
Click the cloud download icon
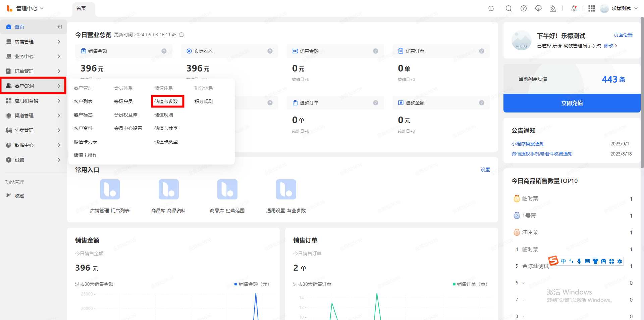coord(538,8)
